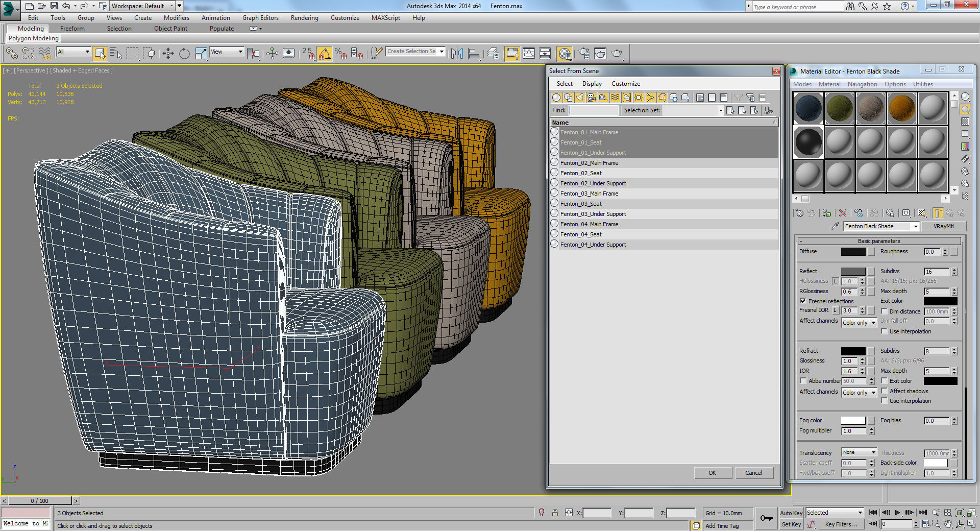This screenshot has height=531, width=980.
Task: Choose the Select and Scale tool
Action: pos(201,53)
